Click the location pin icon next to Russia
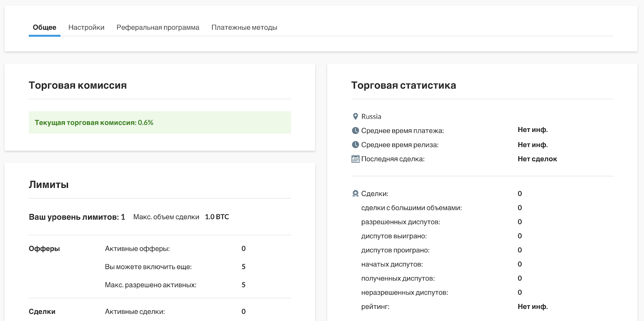The image size is (644, 321). point(355,117)
